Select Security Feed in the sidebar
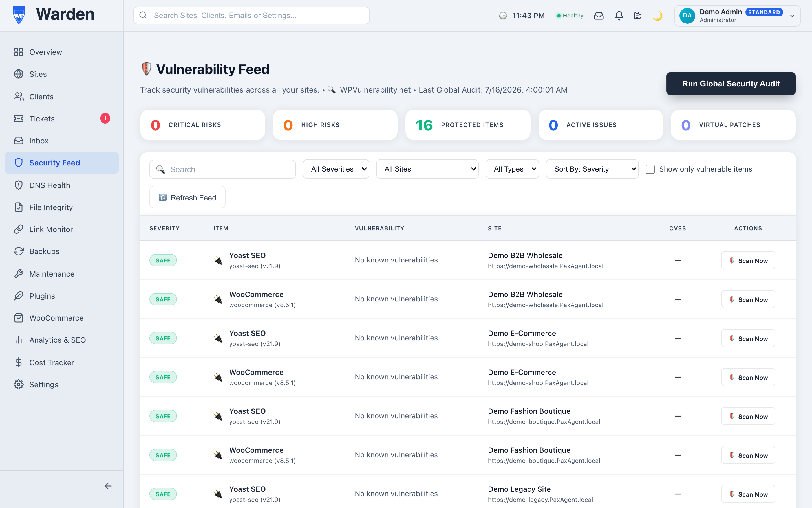Viewport: 812px width, 508px height. point(62,163)
